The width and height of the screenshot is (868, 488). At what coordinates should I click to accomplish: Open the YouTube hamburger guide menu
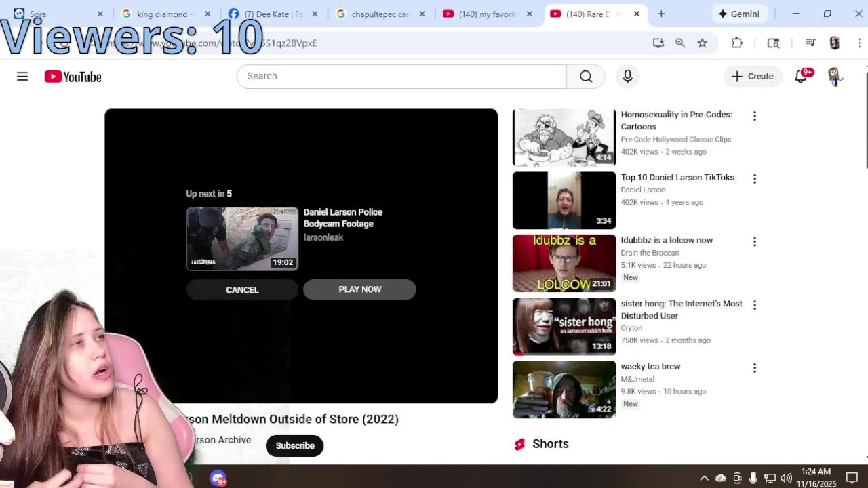(x=22, y=77)
